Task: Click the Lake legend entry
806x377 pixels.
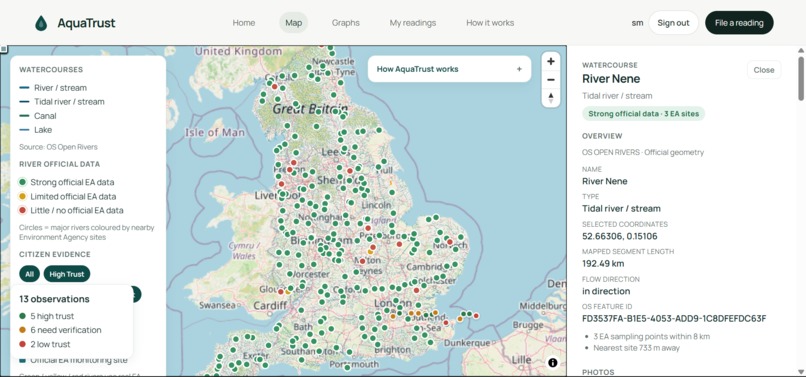Action: tap(35, 130)
